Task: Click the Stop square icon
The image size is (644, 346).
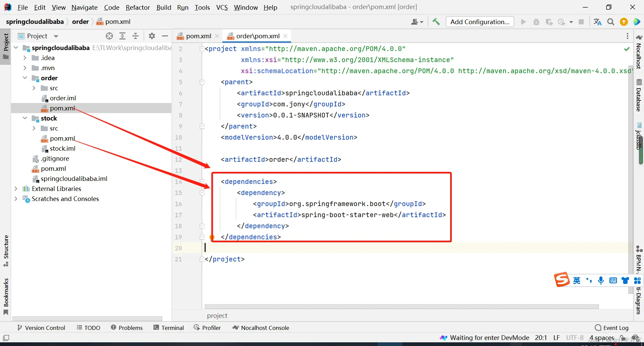Action: (x=581, y=22)
